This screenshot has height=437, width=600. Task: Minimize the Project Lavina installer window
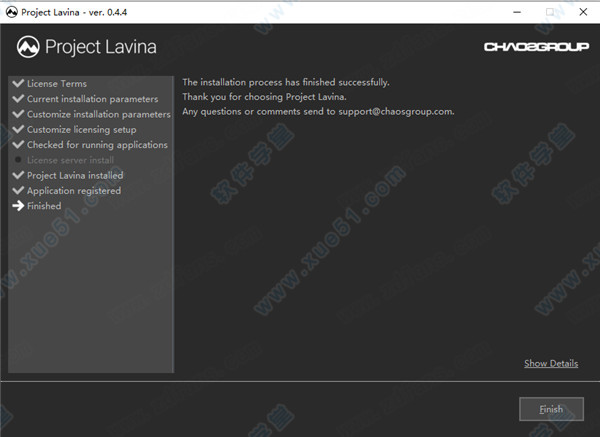tap(517, 12)
